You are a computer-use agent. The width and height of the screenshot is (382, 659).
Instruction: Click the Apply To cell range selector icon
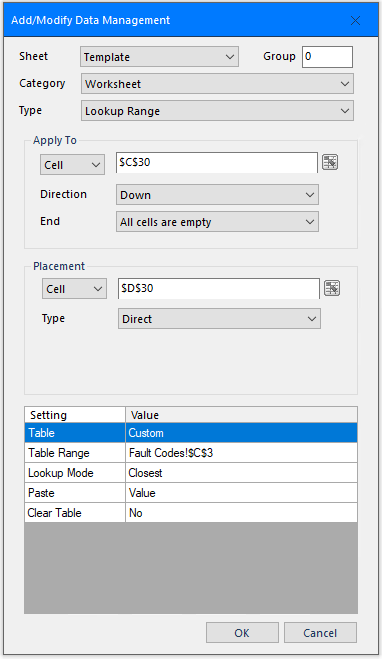pyautogui.click(x=330, y=162)
